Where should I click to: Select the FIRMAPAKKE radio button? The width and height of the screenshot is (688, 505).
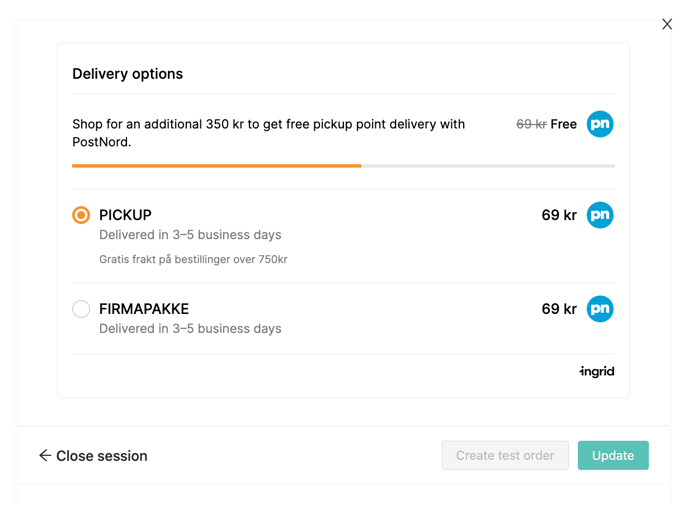pyautogui.click(x=81, y=309)
